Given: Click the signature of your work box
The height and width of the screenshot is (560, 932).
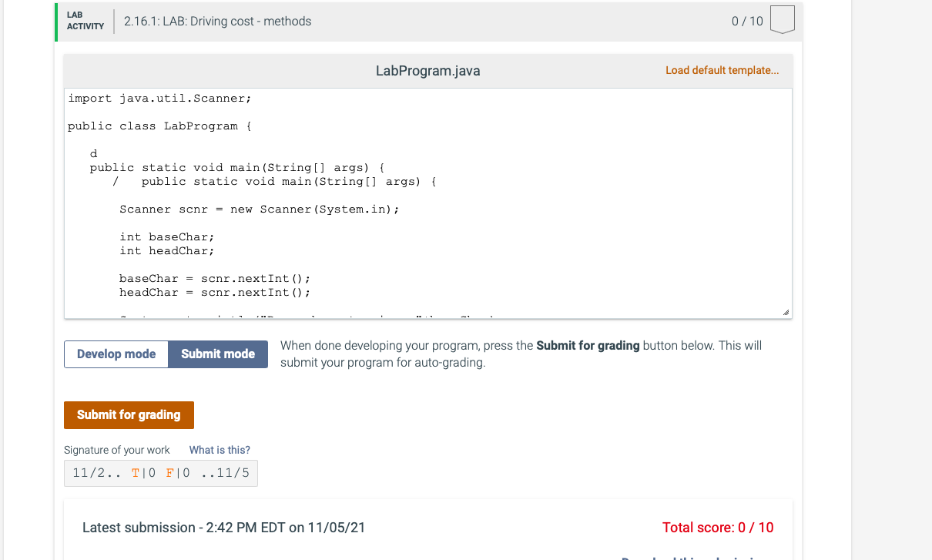Looking at the screenshot, I should click(161, 473).
